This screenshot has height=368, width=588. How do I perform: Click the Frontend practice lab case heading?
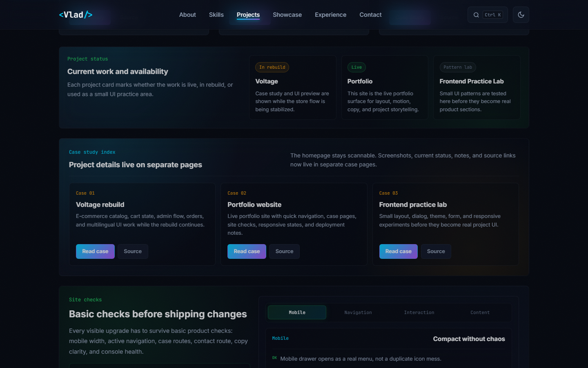(x=413, y=204)
